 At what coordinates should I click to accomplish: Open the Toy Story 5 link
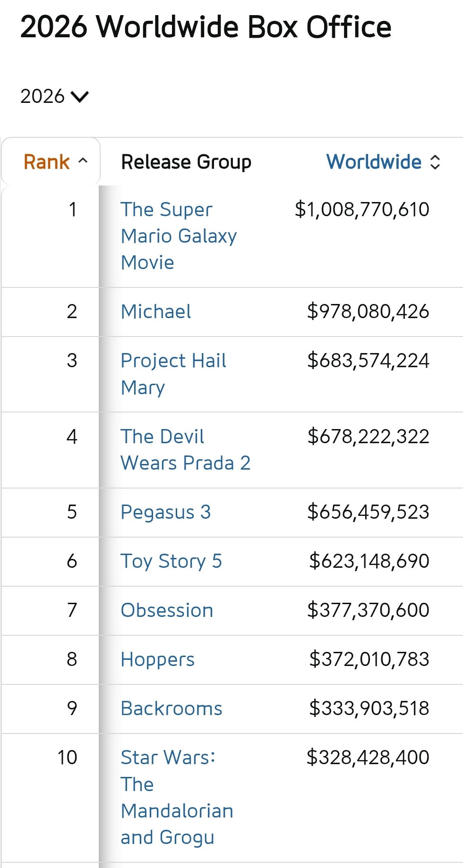(171, 561)
